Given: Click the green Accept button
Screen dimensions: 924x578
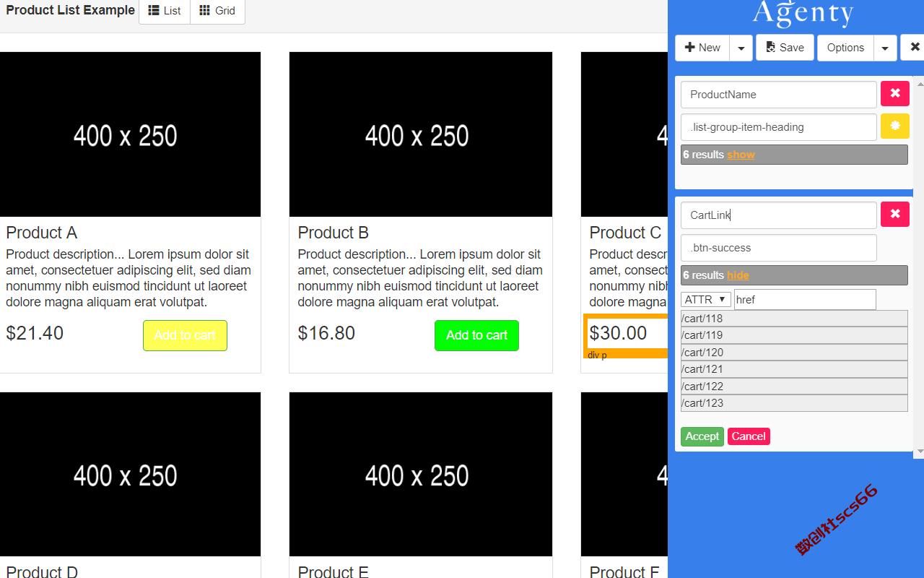Looking at the screenshot, I should point(702,436).
